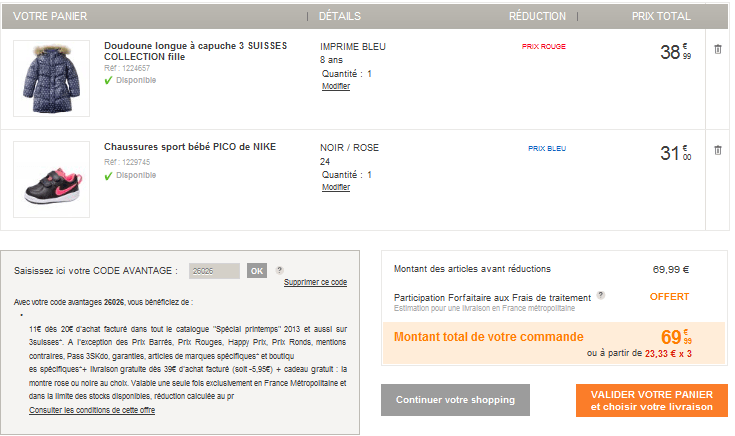The height and width of the screenshot is (436, 735).
Task: Click the green Disponible checkmark for Nike shoes
Action: [108, 176]
